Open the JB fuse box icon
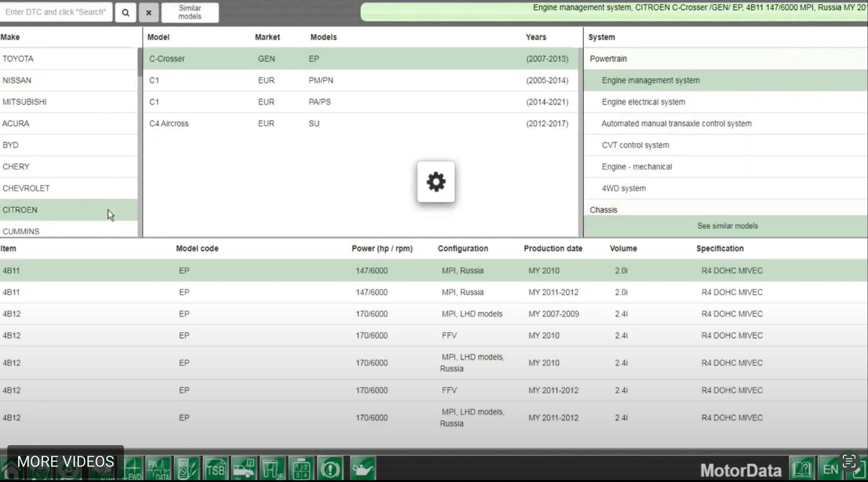This screenshot has height=482, width=868. coord(272,469)
